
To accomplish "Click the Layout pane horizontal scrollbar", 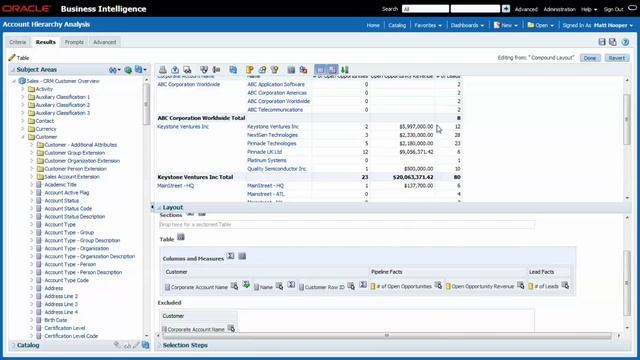I will point(387,336).
